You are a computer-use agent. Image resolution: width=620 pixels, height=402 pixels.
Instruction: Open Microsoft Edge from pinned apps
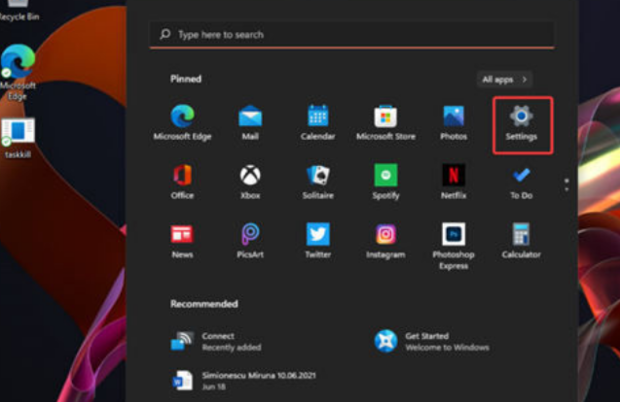(x=182, y=123)
